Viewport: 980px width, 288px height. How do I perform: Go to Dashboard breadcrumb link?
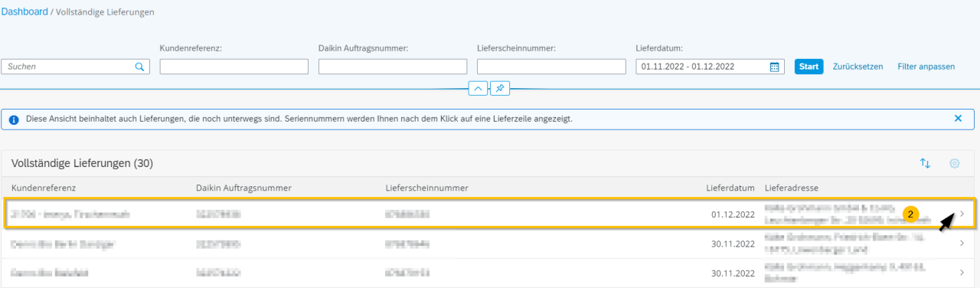coord(24,12)
